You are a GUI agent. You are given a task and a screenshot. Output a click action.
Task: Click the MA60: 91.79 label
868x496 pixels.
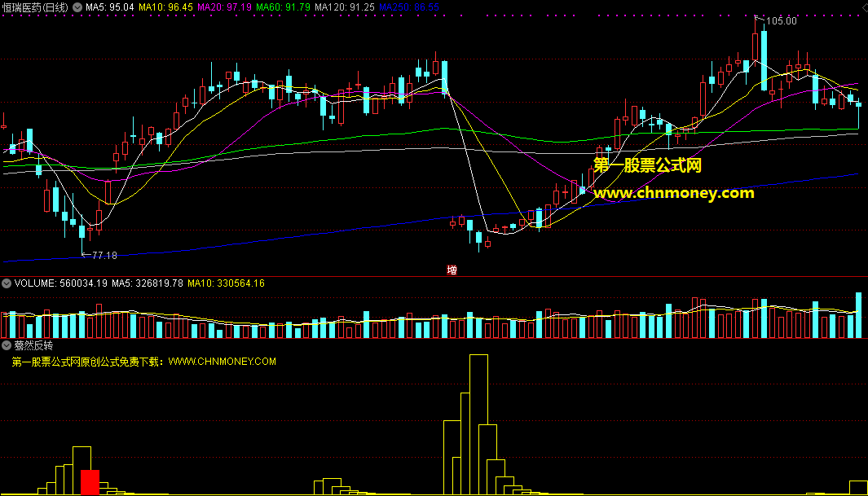(x=283, y=7)
